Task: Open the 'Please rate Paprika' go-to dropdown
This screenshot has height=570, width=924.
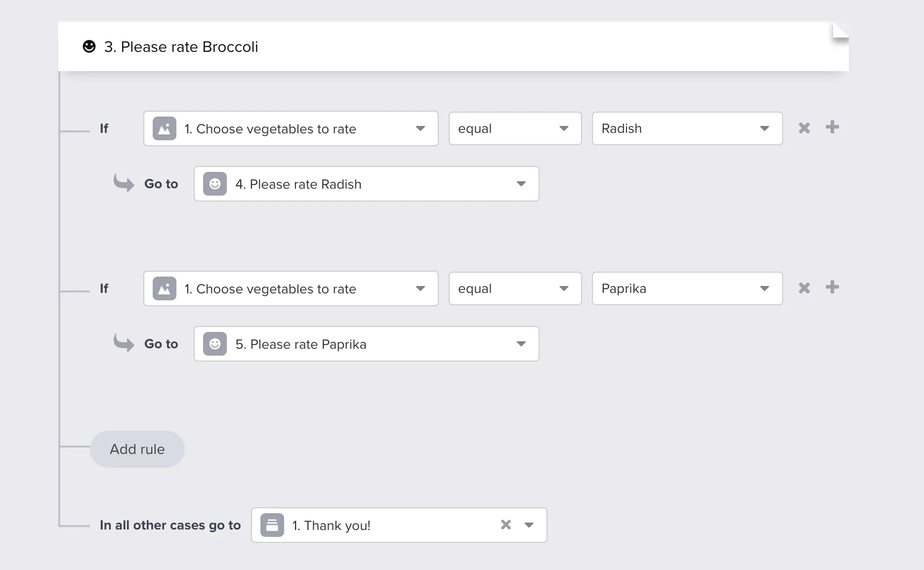Action: click(521, 344)
